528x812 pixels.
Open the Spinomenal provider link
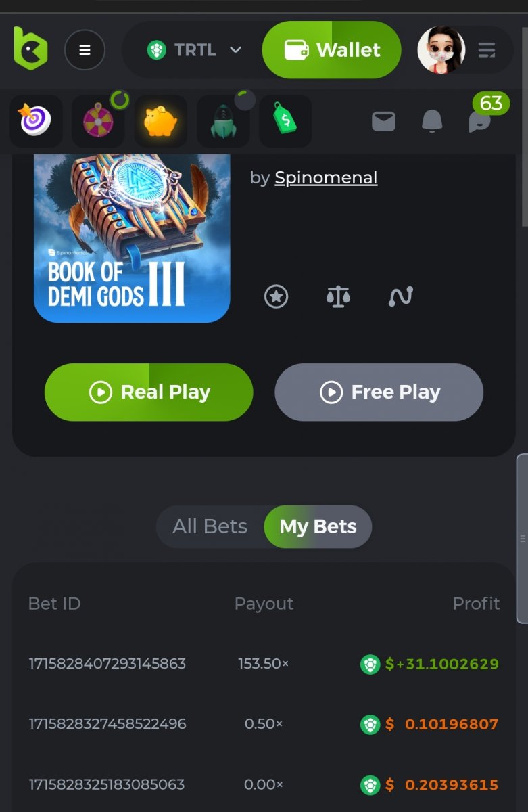point(326,178)
